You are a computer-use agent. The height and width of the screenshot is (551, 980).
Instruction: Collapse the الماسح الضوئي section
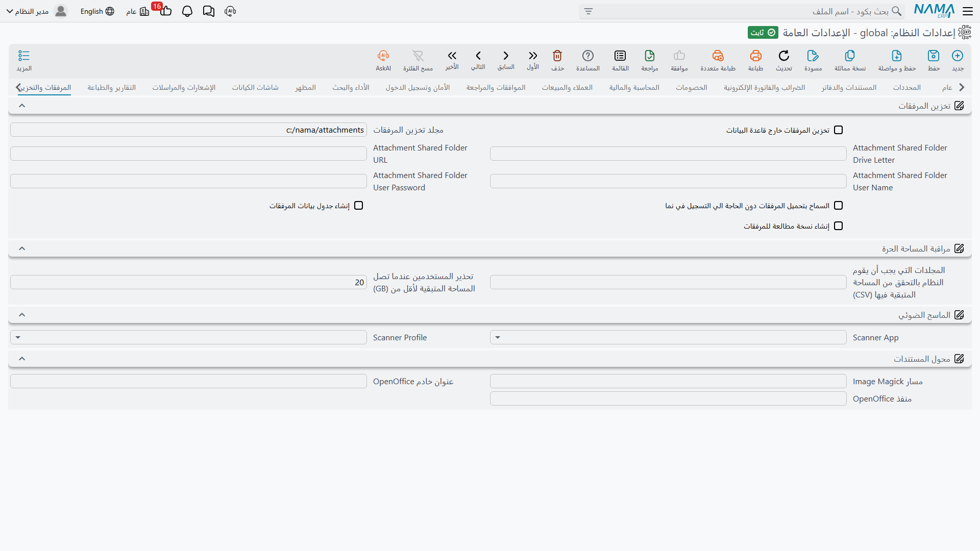pos(22,315)
